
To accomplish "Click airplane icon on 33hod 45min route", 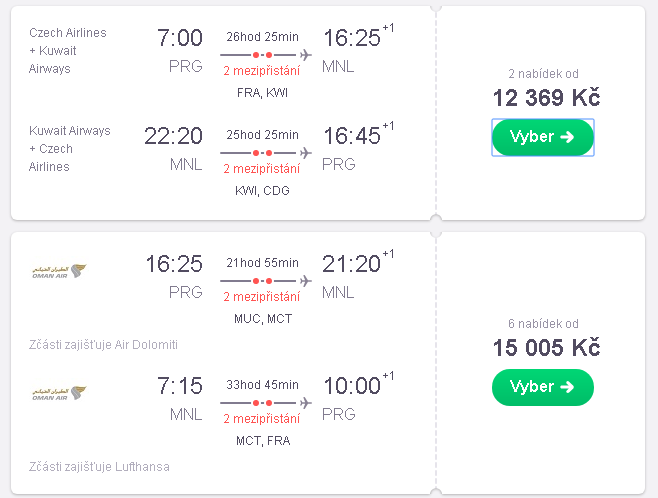I will [x=306, y=403].
